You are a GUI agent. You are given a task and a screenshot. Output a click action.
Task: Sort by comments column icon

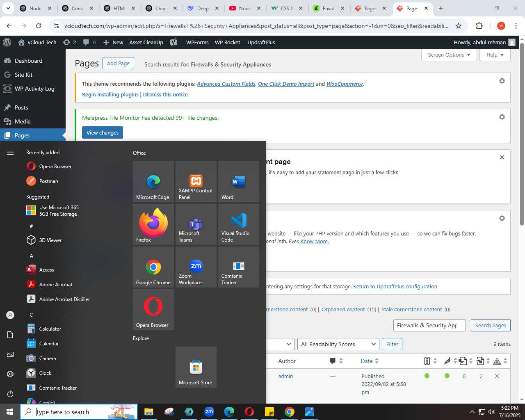pyautogui.click(x=336, y=361)
